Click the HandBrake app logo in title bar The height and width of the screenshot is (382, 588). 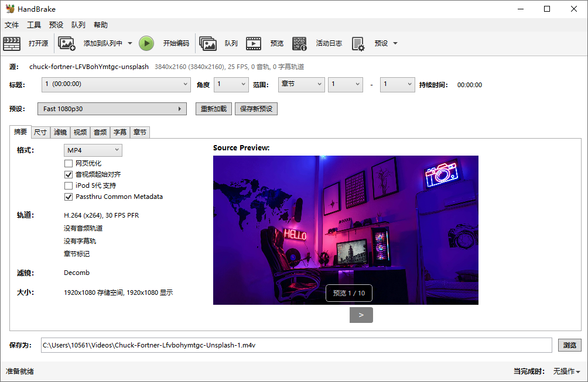[10, 9]
